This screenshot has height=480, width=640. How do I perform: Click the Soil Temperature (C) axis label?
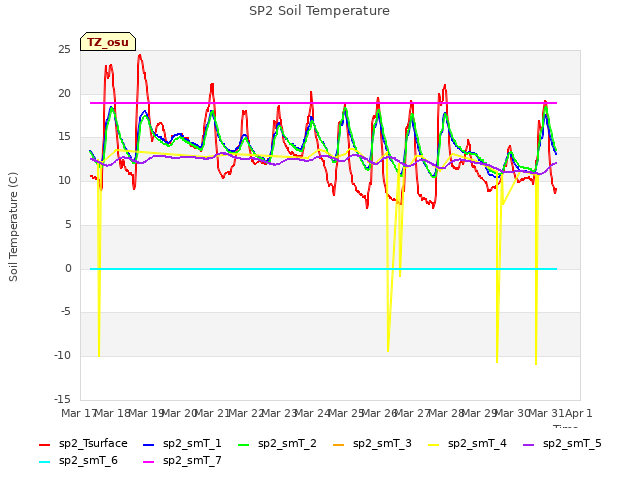[x=13, y=227]
